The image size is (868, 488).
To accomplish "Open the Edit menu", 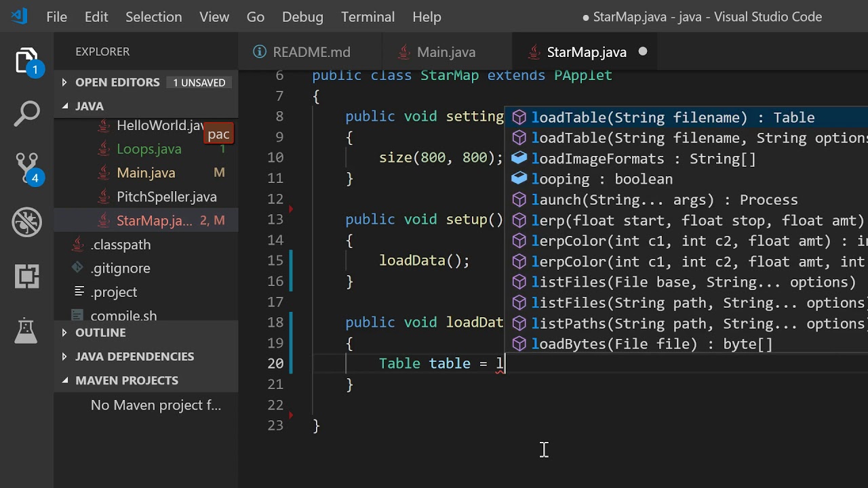I will (x=96, y=17).
